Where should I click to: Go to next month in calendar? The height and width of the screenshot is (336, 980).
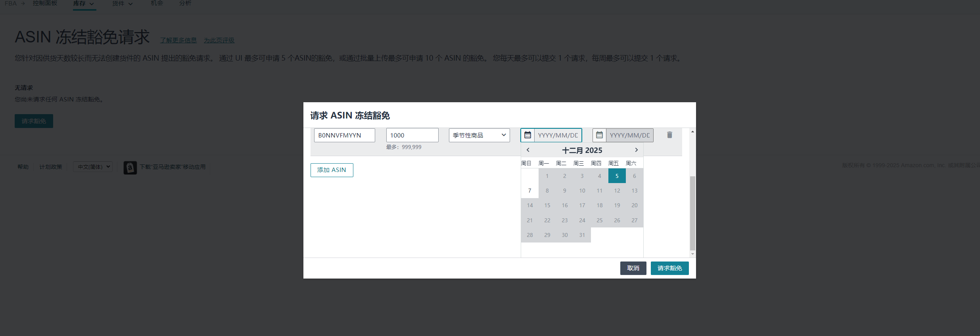tap(636, 150)
